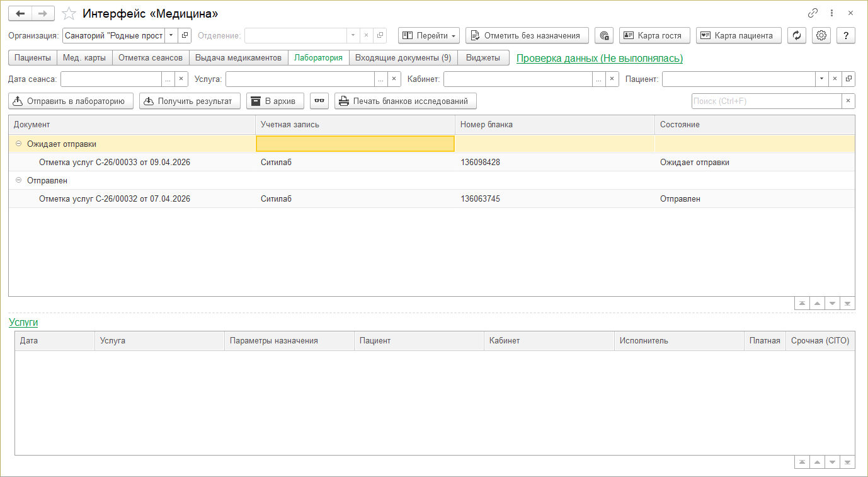Click the copy link icon at top right
The width and height of the screenshot is (868, 477).
(813, 13)
